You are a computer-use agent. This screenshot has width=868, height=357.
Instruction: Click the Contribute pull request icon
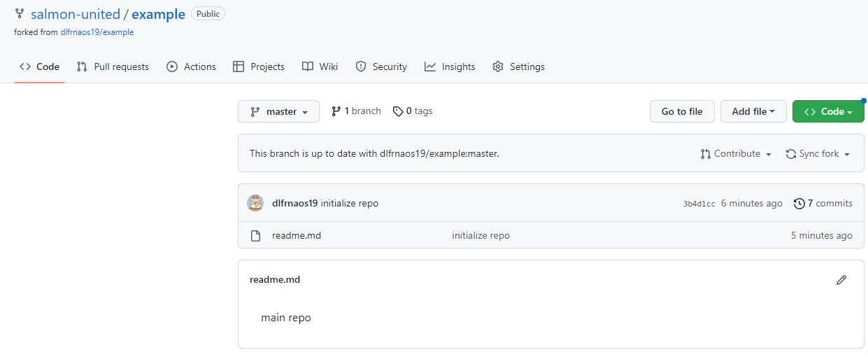point(706,153)
